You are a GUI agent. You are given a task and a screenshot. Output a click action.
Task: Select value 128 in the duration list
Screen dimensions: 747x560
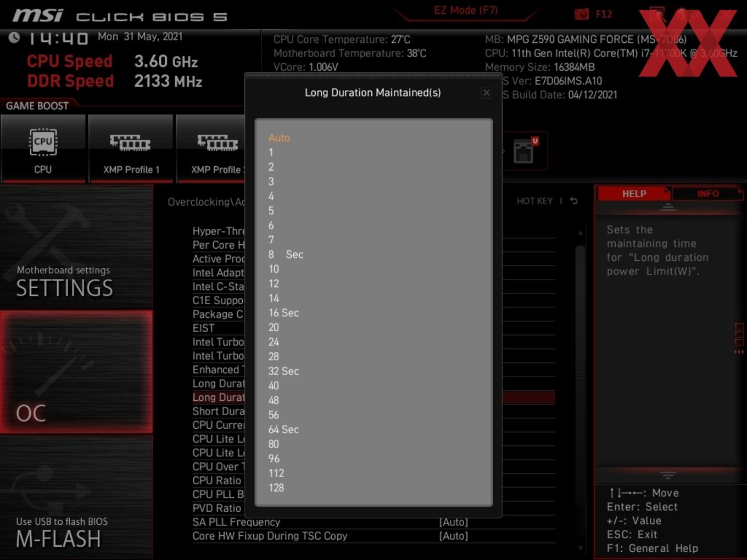point(276,488)
